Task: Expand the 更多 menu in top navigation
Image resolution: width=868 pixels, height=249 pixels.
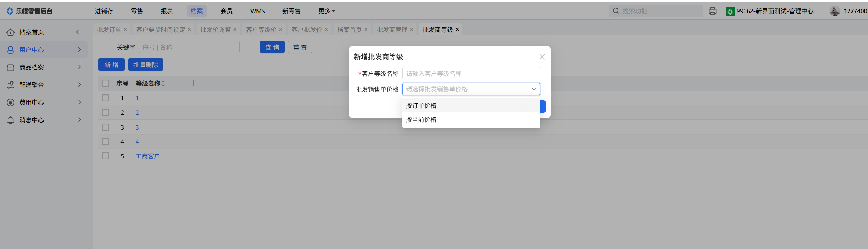Action: pos(327,11)
